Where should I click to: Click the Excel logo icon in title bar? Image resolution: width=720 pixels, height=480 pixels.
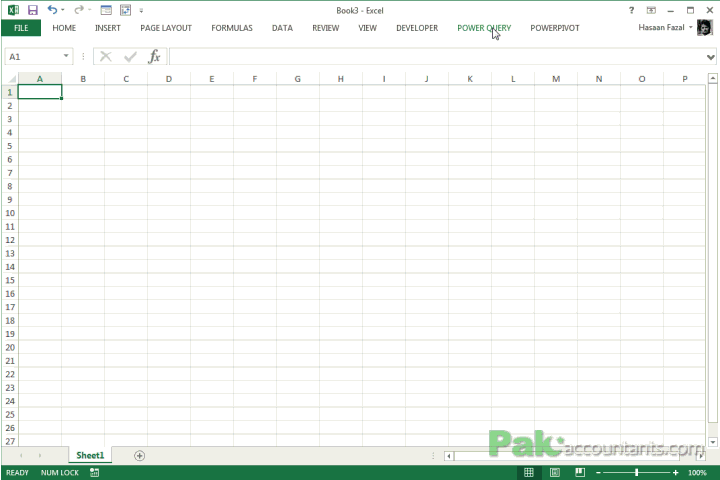pos(13,10)
